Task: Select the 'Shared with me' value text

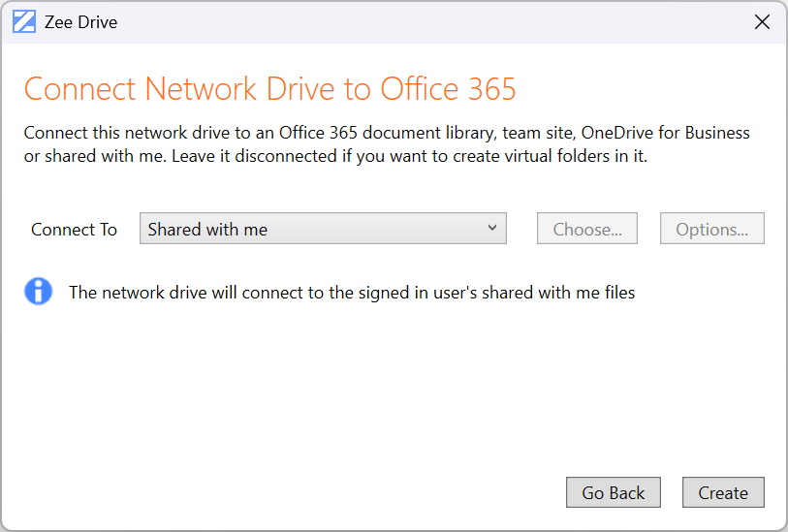Action: 207,230
